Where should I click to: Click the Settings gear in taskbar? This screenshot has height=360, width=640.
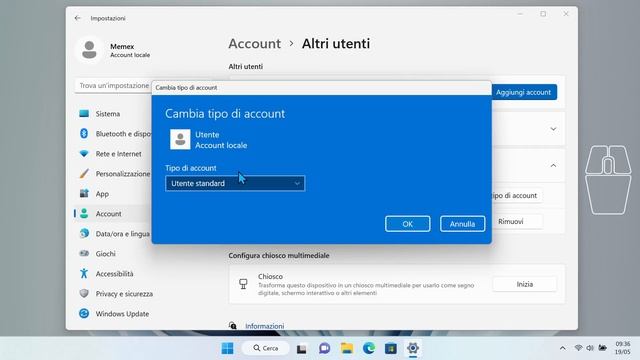[413, 348]
